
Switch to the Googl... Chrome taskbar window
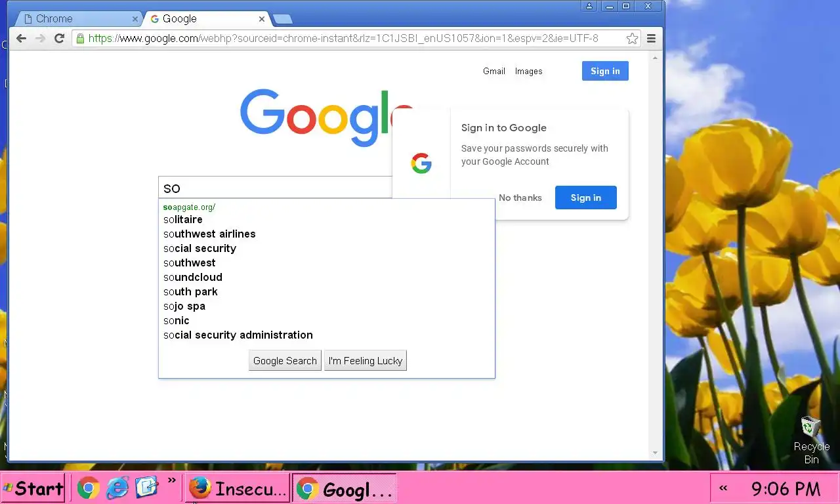tap(345, 488)
